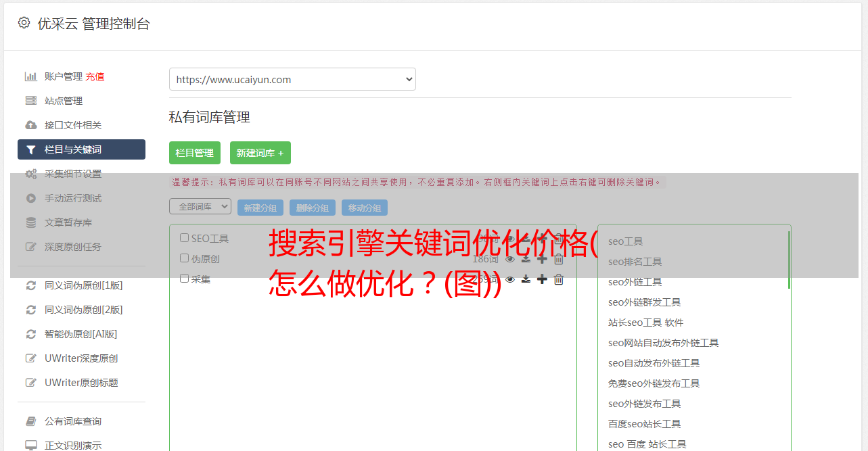The width and height of the screenshot is (868, 451).
Task: Click the database icon for 文章暂存库
Action: coord(30,222)
